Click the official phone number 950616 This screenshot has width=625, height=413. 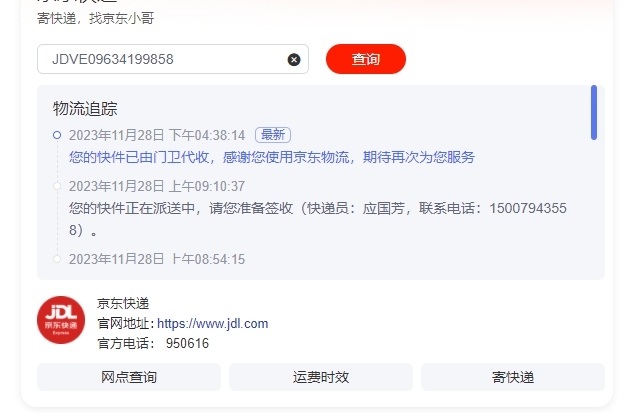187,343
